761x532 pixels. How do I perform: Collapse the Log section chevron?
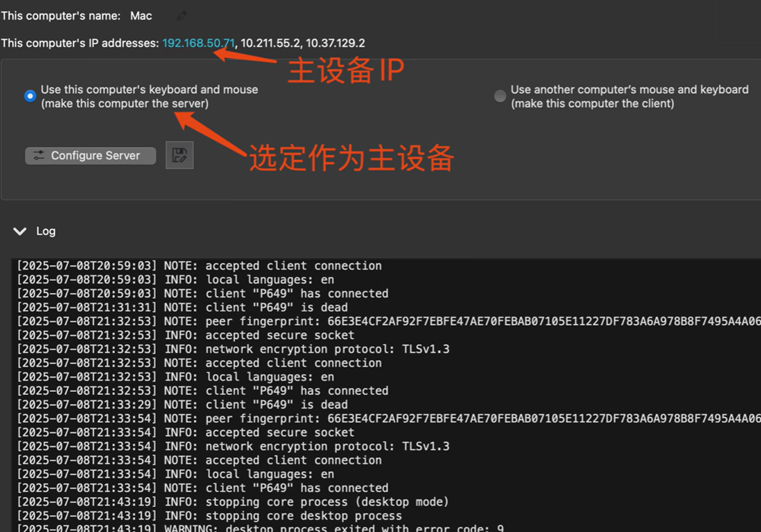tap(20, 231)
